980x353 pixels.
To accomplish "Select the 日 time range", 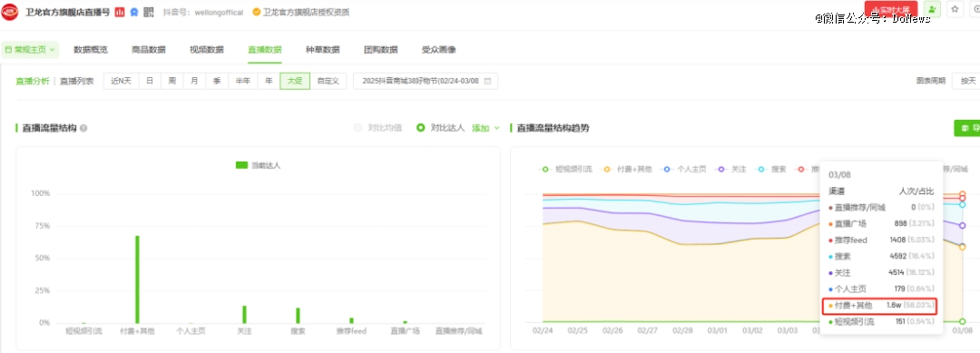I will [x=150, y=81].
